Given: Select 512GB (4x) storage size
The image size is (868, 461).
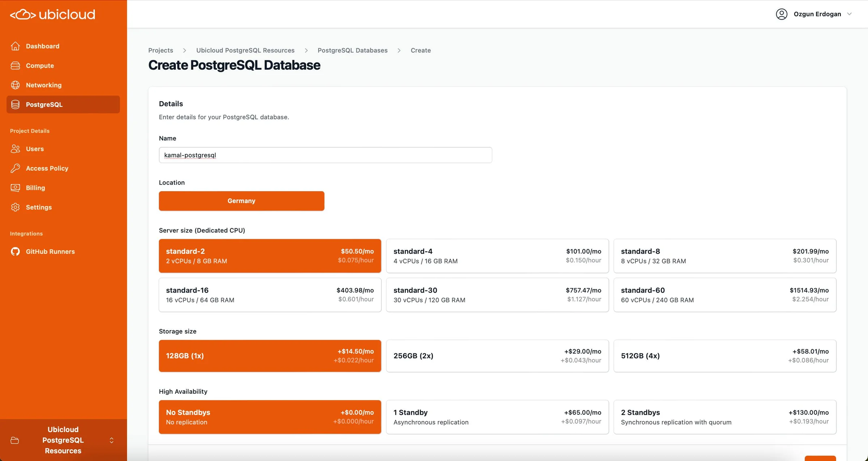Looking at the screenshot, I should [725, 356].
